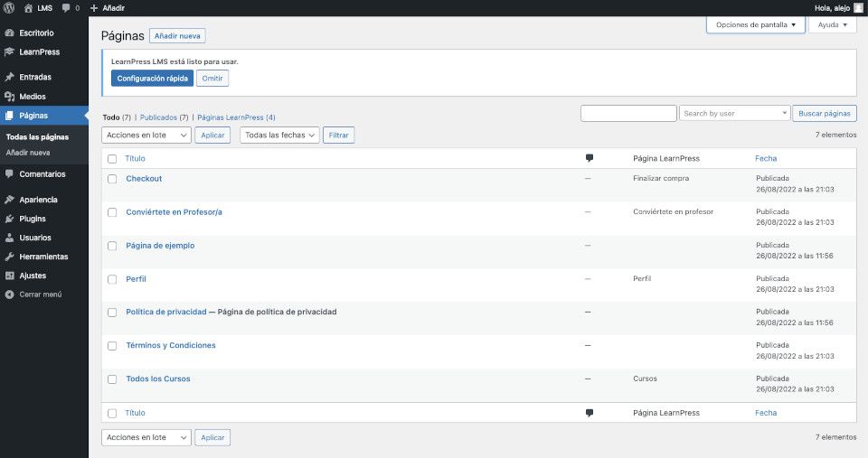Expand the Ayuda help panel
This screenshot has width=868, height=458.
(x=833, y=25)
